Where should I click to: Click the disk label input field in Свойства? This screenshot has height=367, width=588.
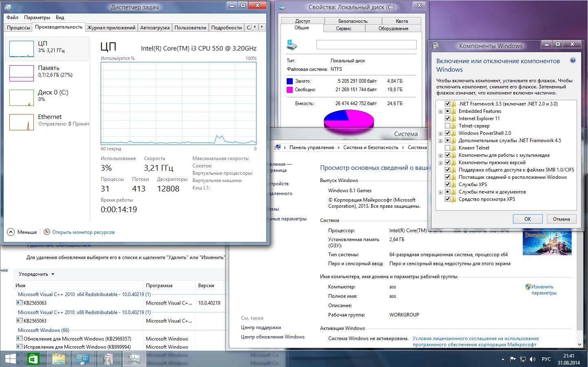[366, 44]
